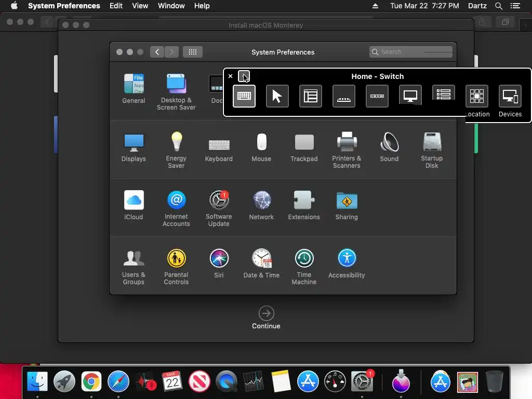Close the Home - Switch panel

[x=230, y=76]
